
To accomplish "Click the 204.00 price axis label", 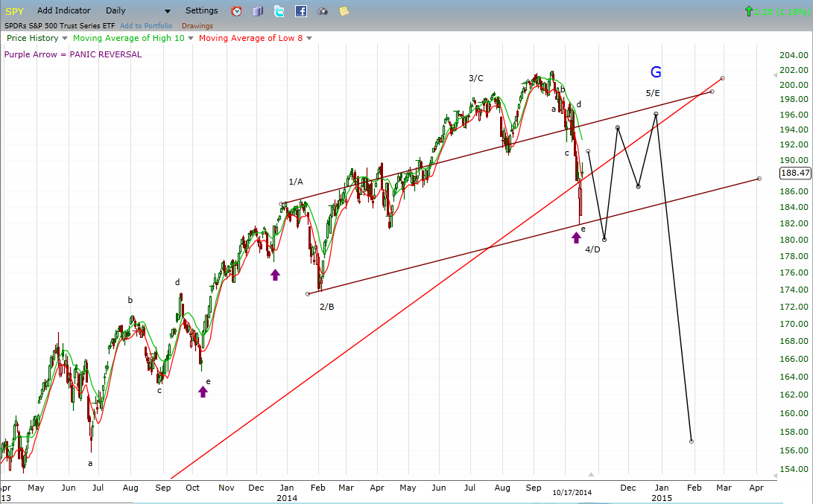I will coord(794,55).
